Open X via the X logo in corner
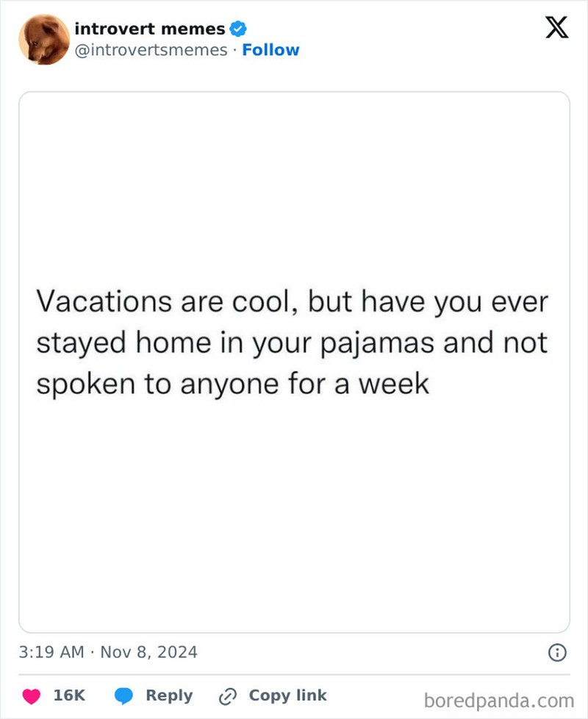 click(x=556, y=28)
